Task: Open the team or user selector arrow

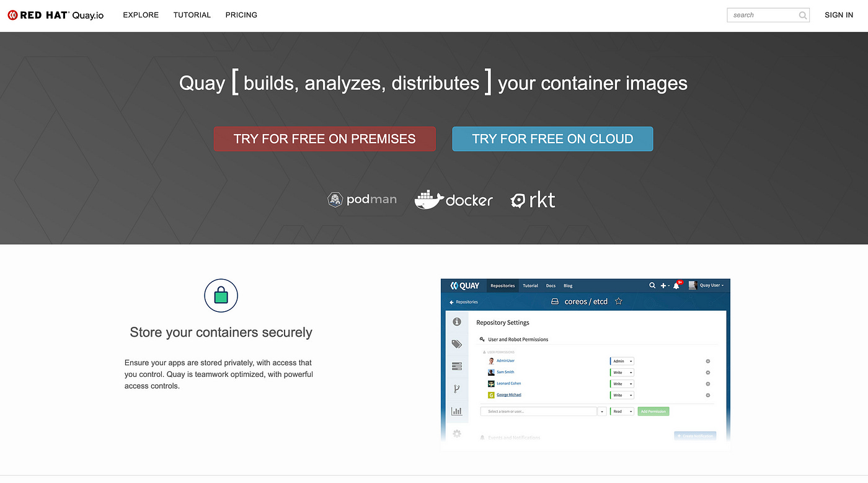Action: point(602,411)
